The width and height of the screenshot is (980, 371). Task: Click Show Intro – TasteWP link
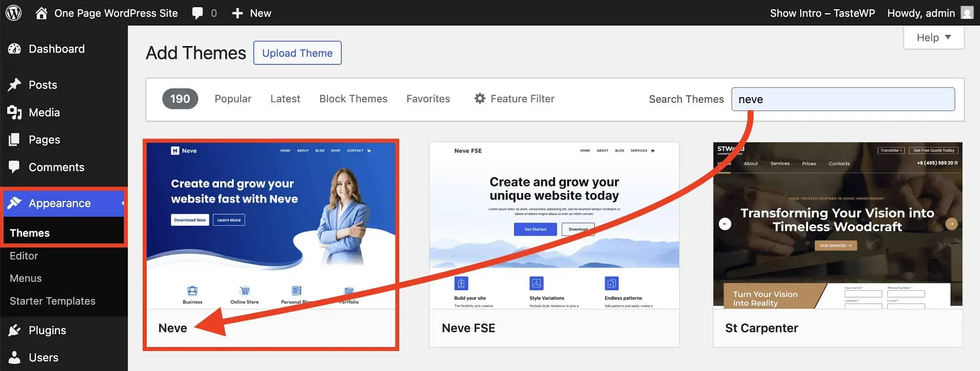(822, 13)
